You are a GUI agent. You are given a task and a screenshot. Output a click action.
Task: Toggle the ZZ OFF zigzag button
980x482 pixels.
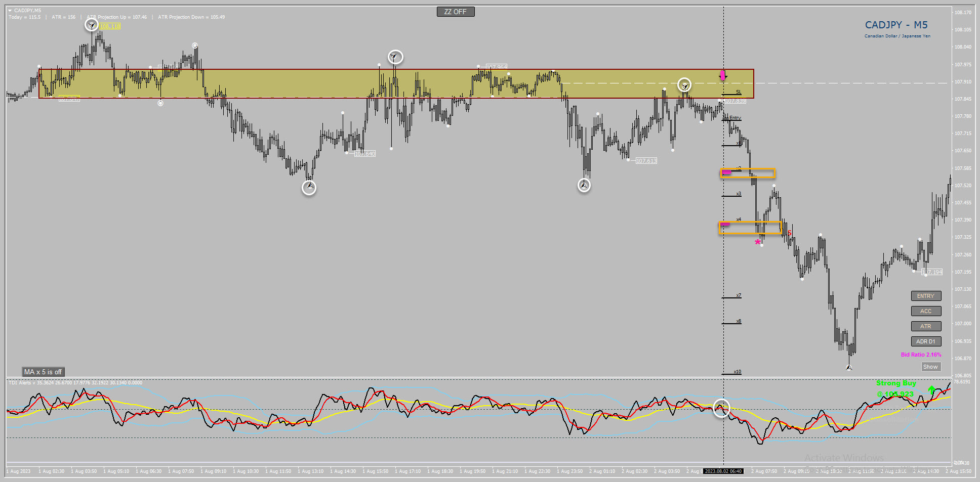pos(456,12)
